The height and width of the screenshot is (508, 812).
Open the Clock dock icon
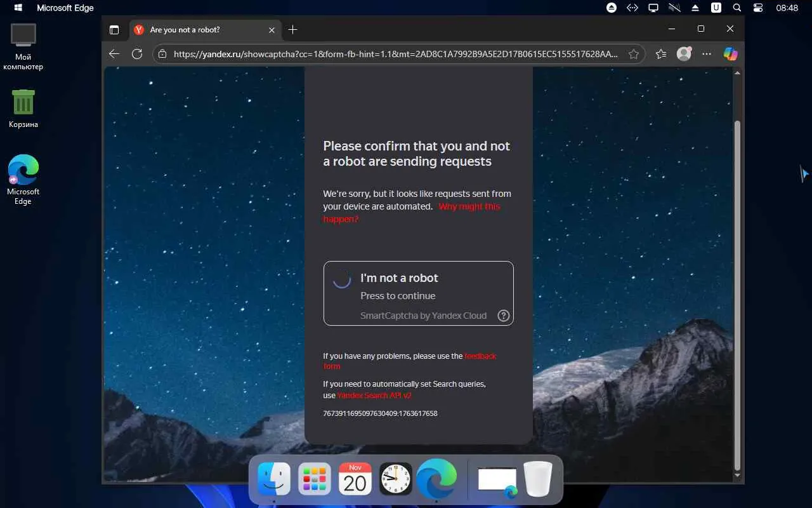396,479
